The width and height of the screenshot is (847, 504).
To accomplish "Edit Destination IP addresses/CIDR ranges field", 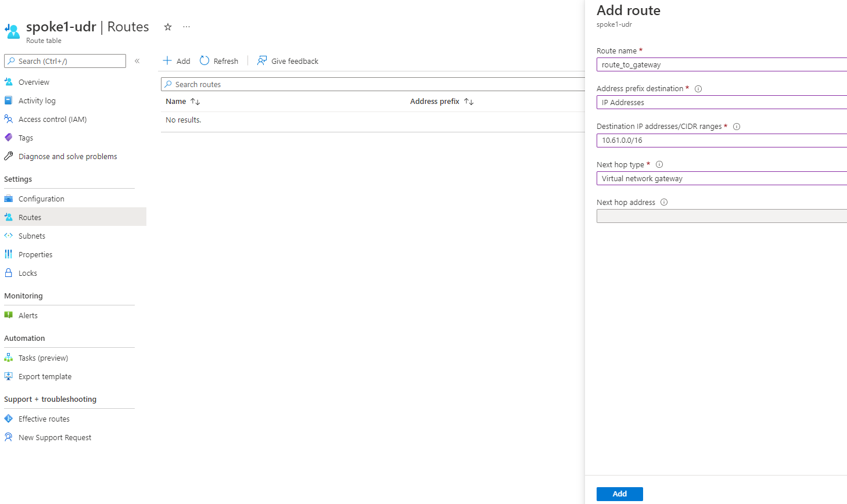I will [722, 141].
